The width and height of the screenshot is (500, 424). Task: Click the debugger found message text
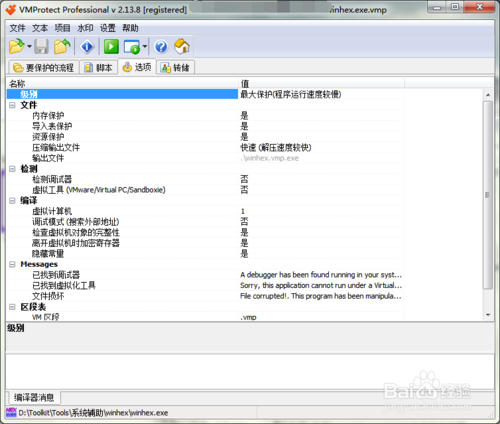coord(321,275)
